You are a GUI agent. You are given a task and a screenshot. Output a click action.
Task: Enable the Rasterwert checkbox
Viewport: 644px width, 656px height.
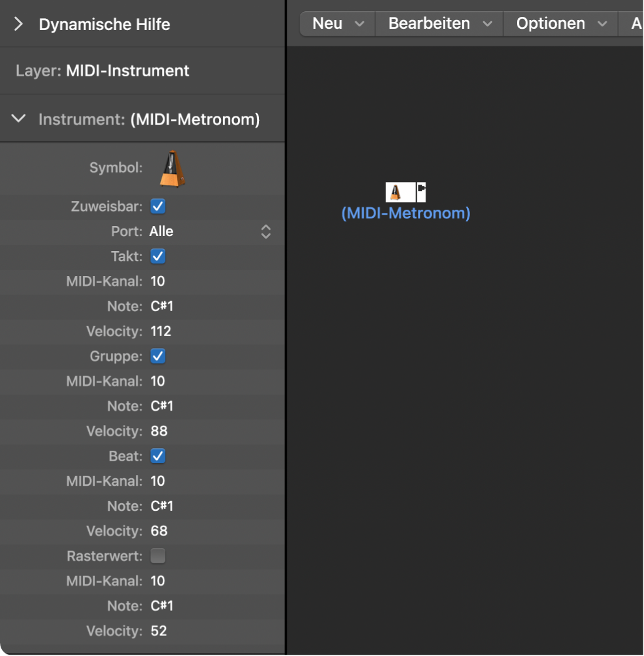coord(158,556)
